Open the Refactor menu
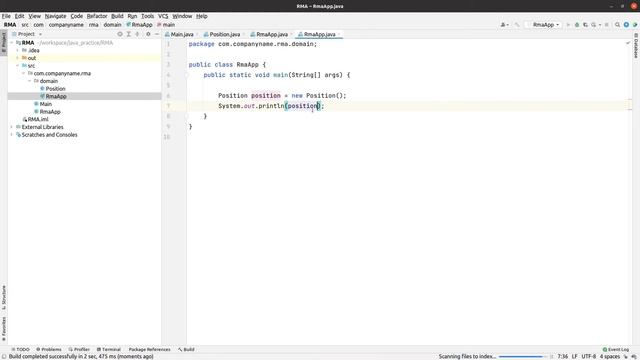640x360 pixels. coord(97,16)
